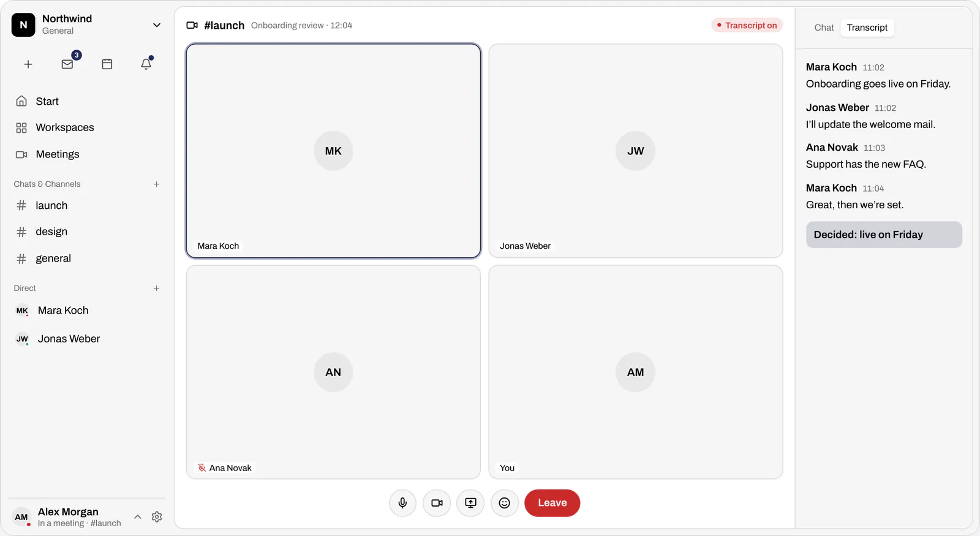980x536 pixels.
Task: Open the calendar icon in sidebar
Action: pos(107,64)
